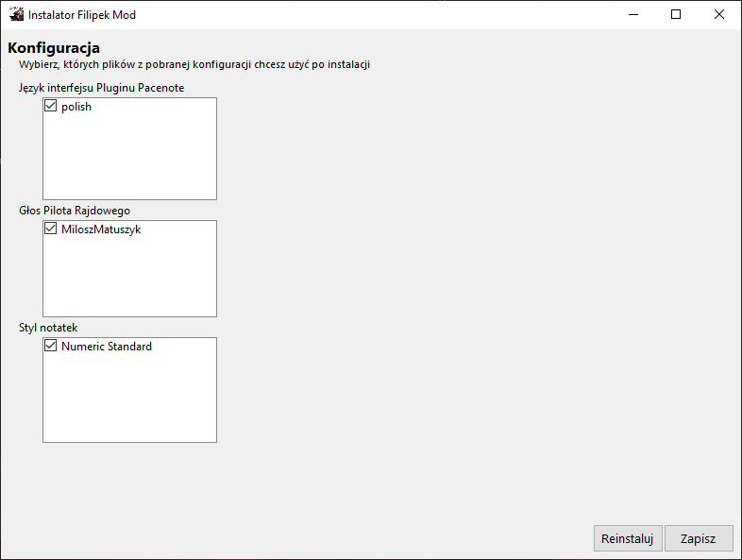Click the Głos Pilota Rajdowego label
Screen dimensions: 742x560
(x=75, y=210)
